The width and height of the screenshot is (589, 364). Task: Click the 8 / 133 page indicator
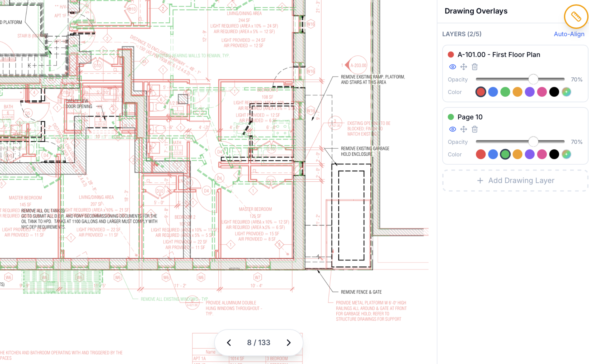[x=259, y=343]
